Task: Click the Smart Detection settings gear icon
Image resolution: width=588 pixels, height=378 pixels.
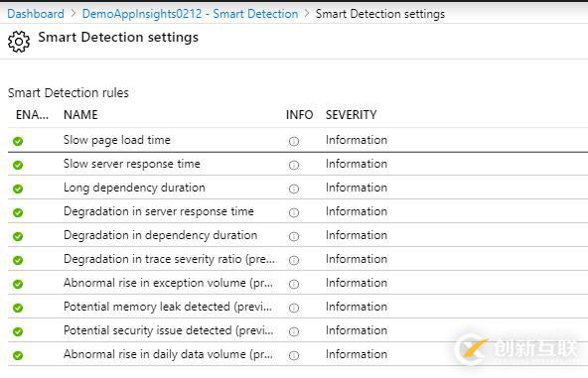Action: pos(18,42)
